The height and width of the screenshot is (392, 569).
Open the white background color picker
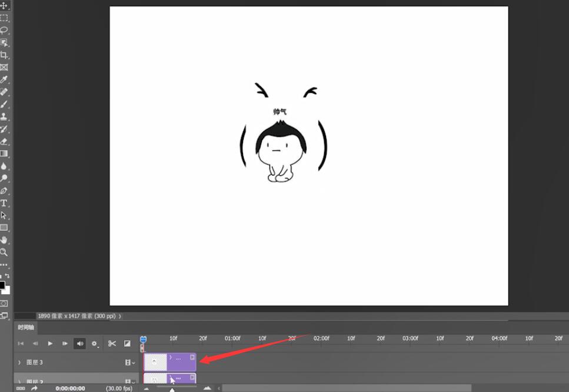8,290
